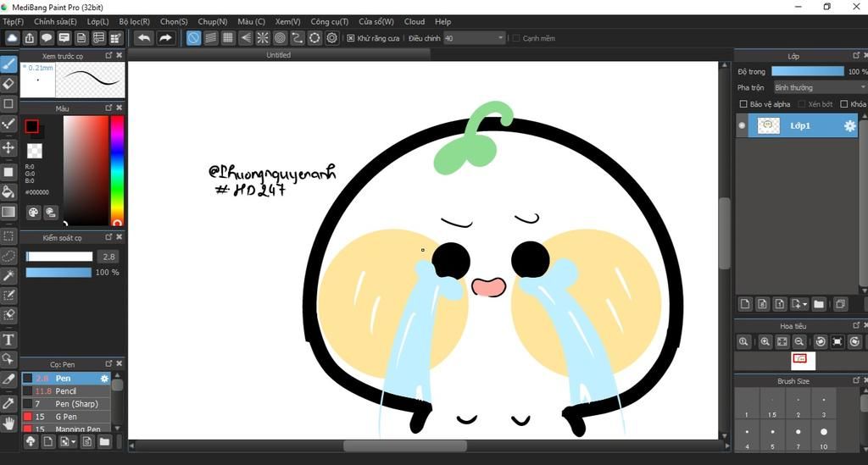Select the Text tool
This screenshot has width=868, height=465.
click(x=8, y=340)
